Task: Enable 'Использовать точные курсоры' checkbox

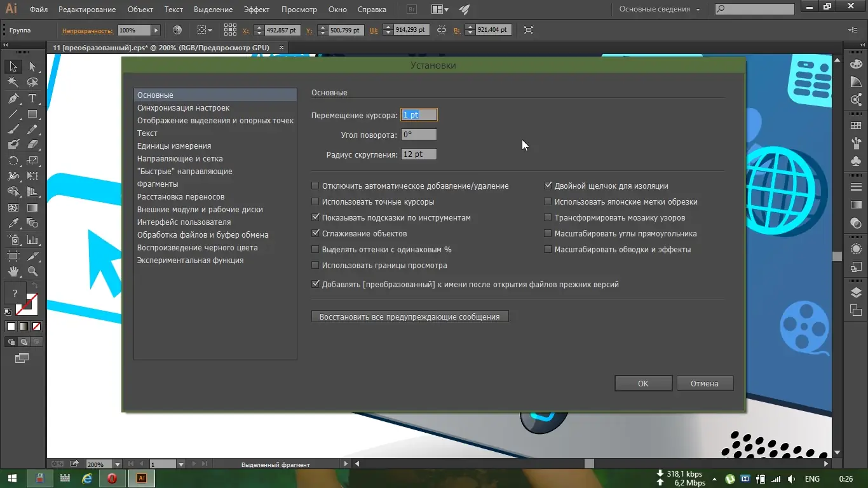Action: [x=315, y=202]
